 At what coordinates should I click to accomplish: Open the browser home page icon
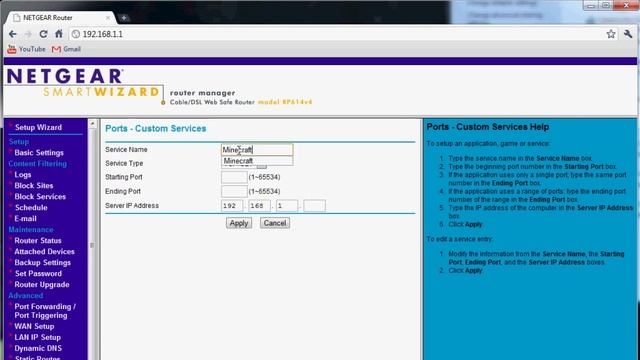[x=59, y=34]
